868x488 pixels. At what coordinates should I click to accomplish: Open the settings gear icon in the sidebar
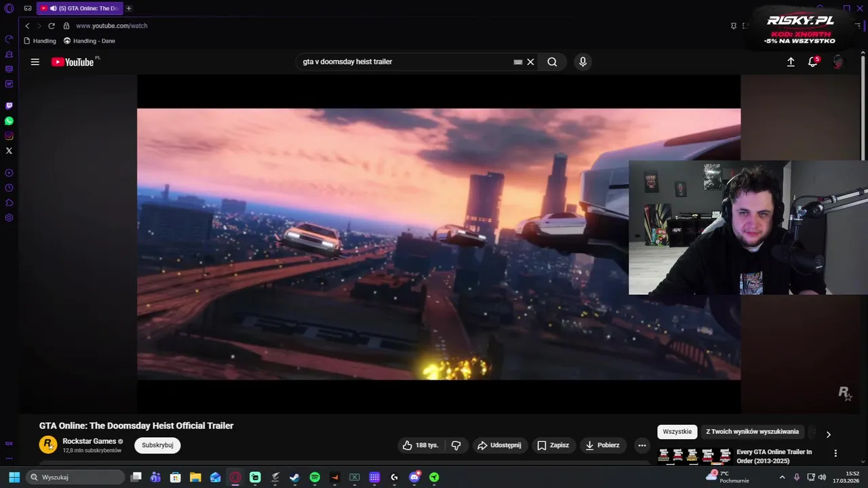9,218
